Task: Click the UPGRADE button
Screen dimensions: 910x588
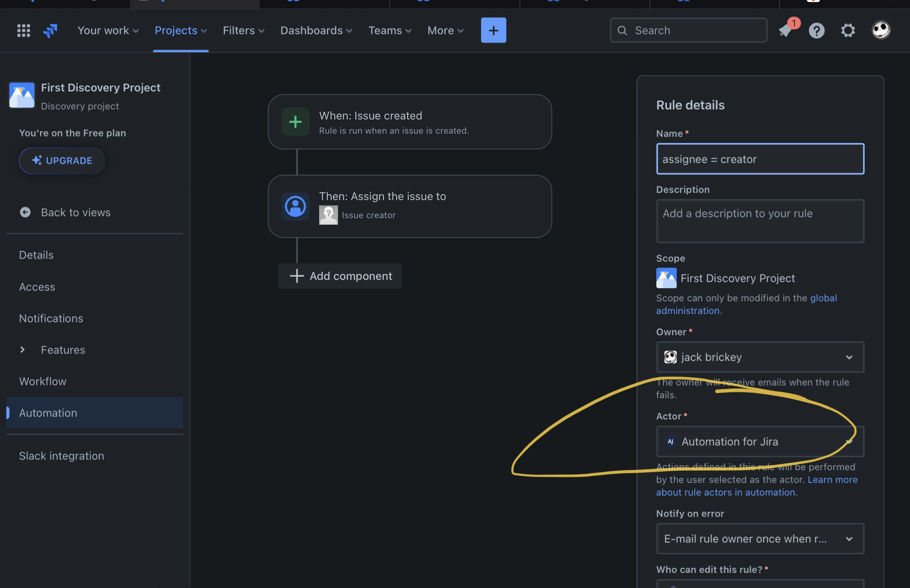Action: [62, 161]
